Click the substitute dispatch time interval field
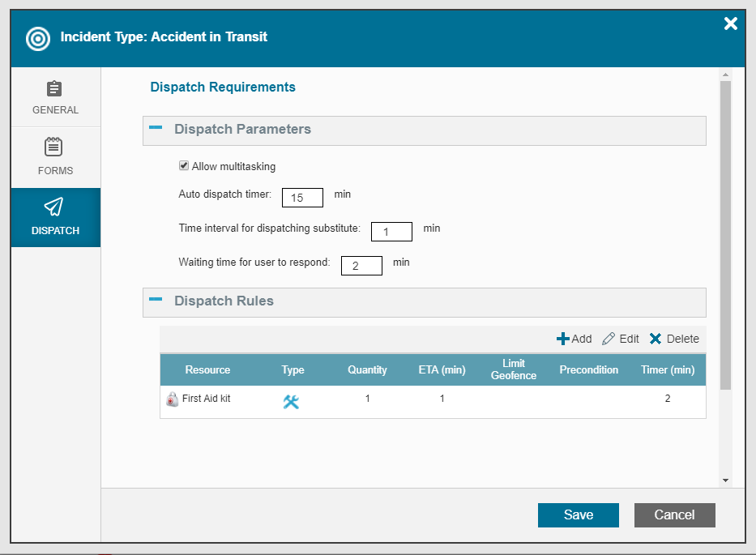This screenshot has height=555, width=756. click(x=391, y=232)
